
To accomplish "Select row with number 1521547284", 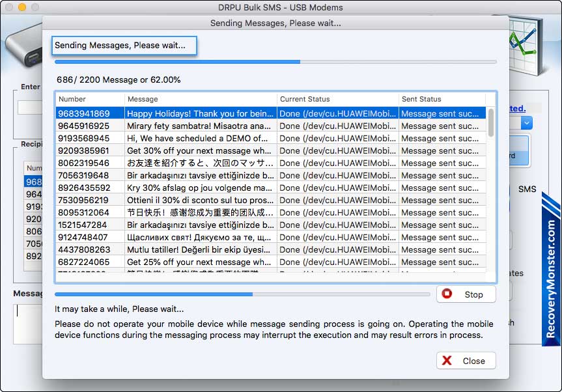I will 271,225.
